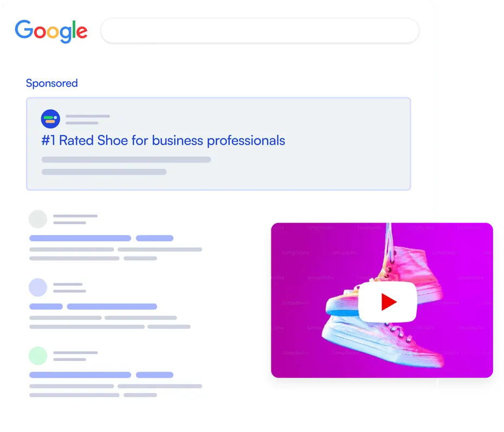The width and height of the screenshot is (504, 432).
Task: Click the red YouTube play button
Action: (387, 302)
